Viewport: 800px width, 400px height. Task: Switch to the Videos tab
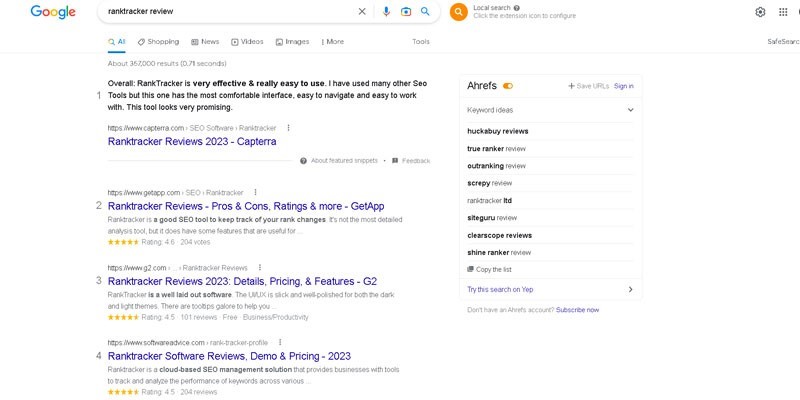(247, 42)
